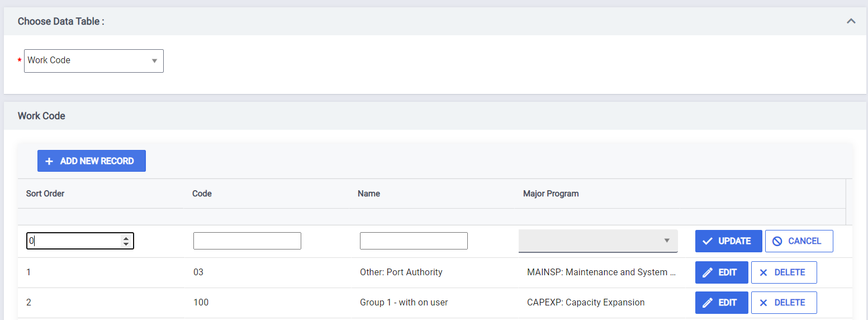The image size is (868, 320).
Task: Click the Add New Record button
Action: click(92, 161)
